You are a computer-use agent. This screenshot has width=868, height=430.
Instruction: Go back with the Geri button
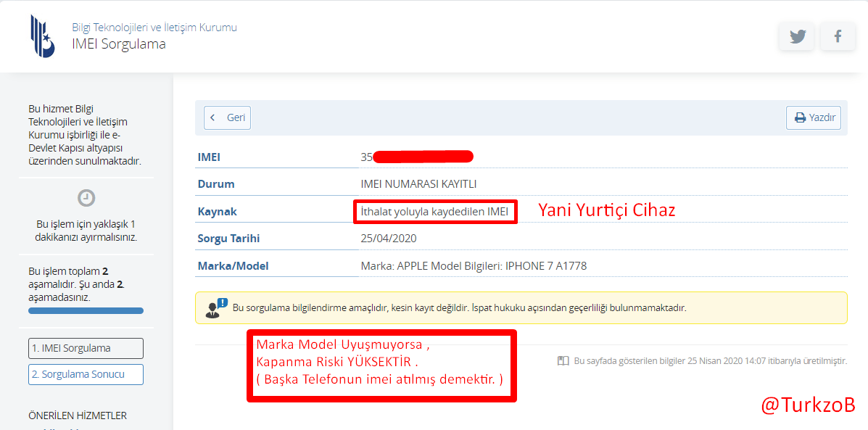(x=228, y=118)
